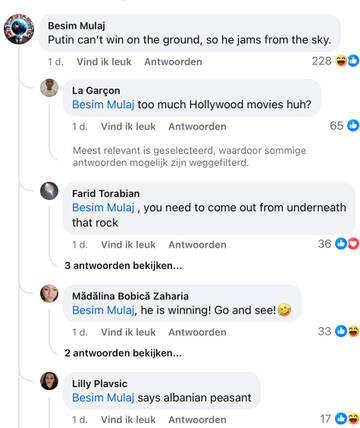360x428 pixels.
Task: Open the Meest relevant filter notice
Action: coord(189,156)
